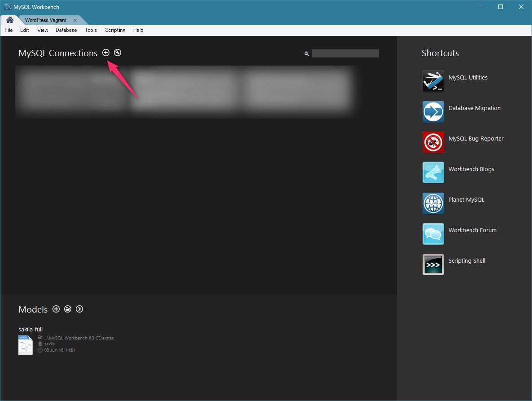Viewport: 532px width, 401px height.
Task: Launch the Scripting Shell icon
Action: point(433,264)
